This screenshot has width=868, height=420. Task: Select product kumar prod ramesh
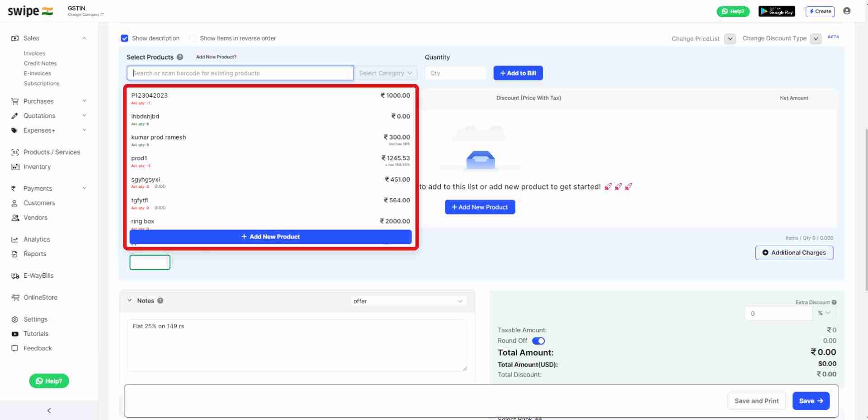tap(270, 140)
